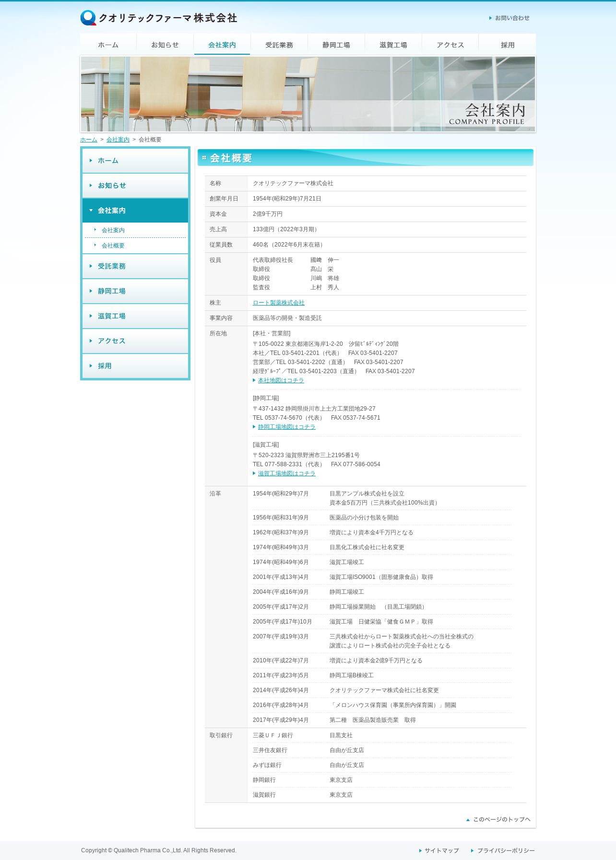Open the プライバシーポリシー footer link
This screenshot has height=860, width=616.
(x=503, y=850)
